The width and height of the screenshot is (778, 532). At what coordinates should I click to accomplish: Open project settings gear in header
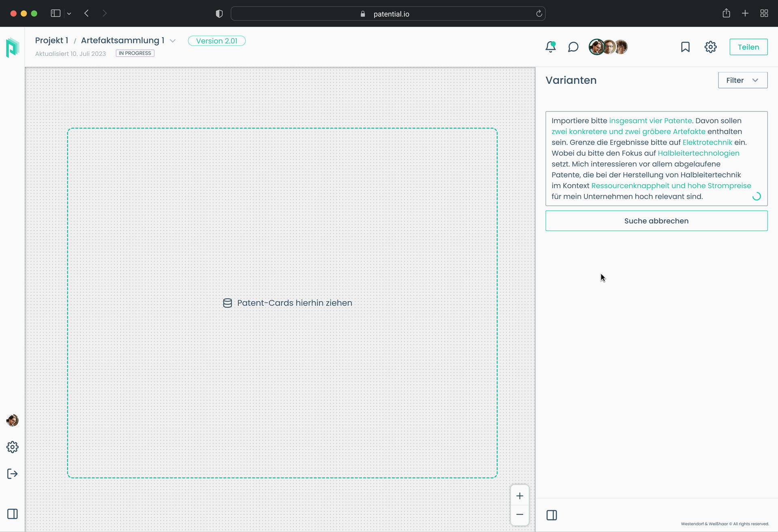point(710,47)
